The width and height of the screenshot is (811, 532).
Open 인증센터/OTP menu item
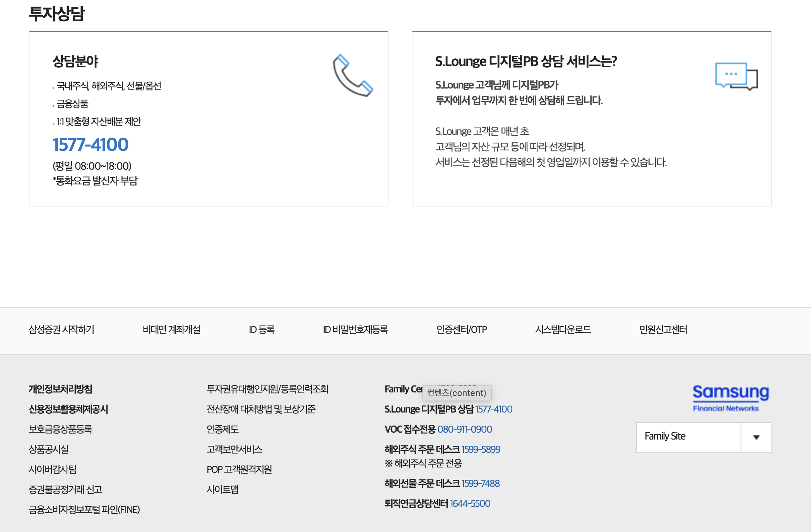[x=461, y=330]
